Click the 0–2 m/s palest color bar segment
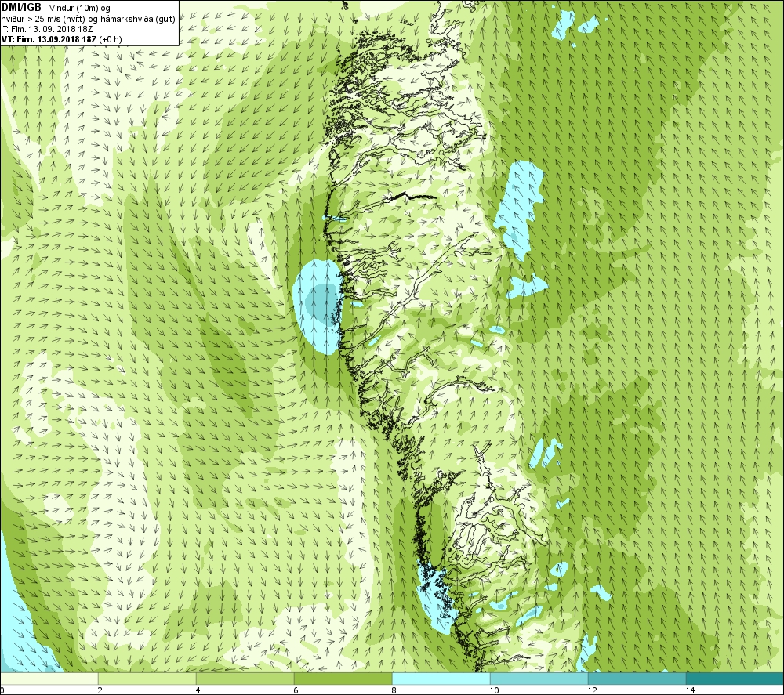784x695 pixels. coord(49,679)
